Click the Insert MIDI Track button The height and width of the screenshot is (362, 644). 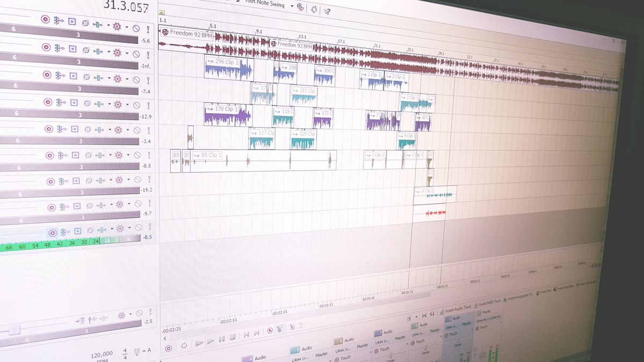(x=488, y=303)
